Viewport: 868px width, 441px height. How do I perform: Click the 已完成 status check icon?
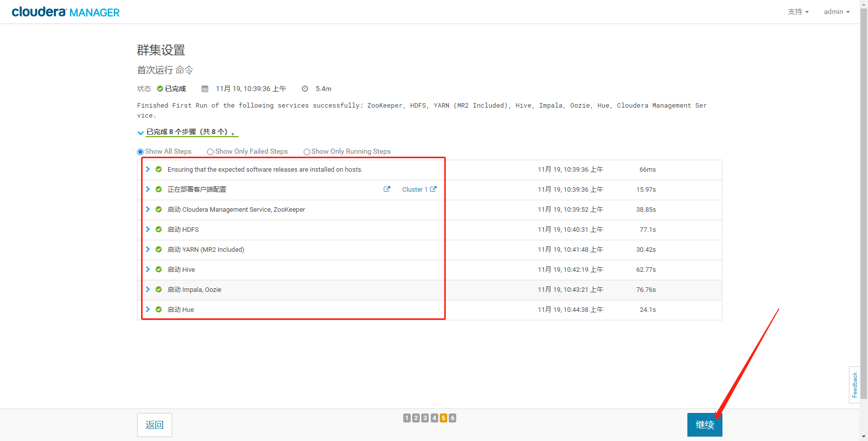click(160, 89)
